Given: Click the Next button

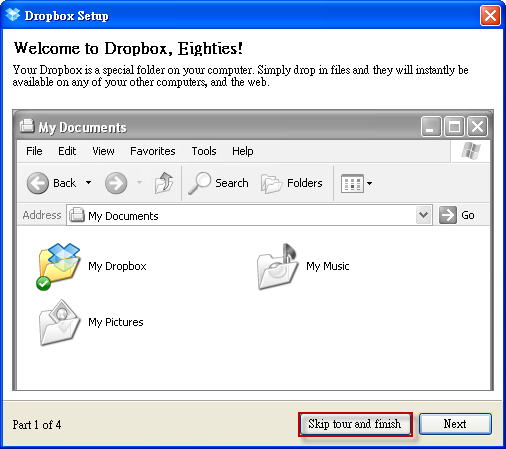Looking at the screenshot, I should tap(455, 424).
